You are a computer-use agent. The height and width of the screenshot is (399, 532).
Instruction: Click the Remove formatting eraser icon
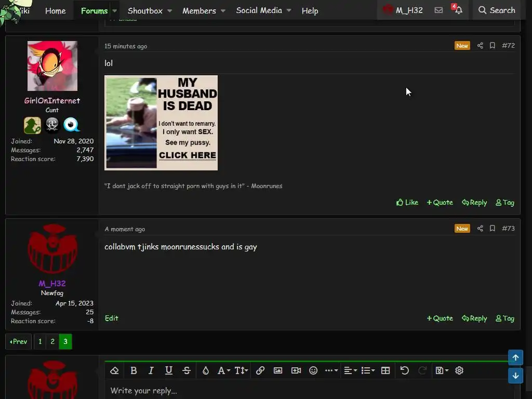coord(114,370)
